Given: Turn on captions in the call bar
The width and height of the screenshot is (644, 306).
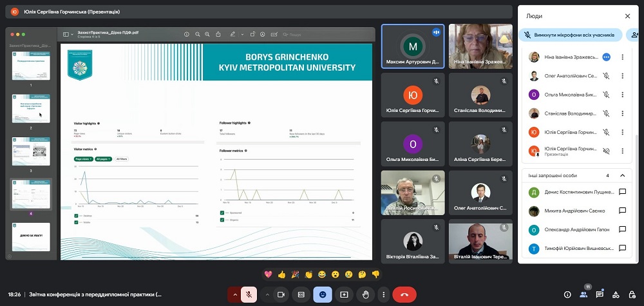Looking at the screenshot, I should [x=301, y=294].
